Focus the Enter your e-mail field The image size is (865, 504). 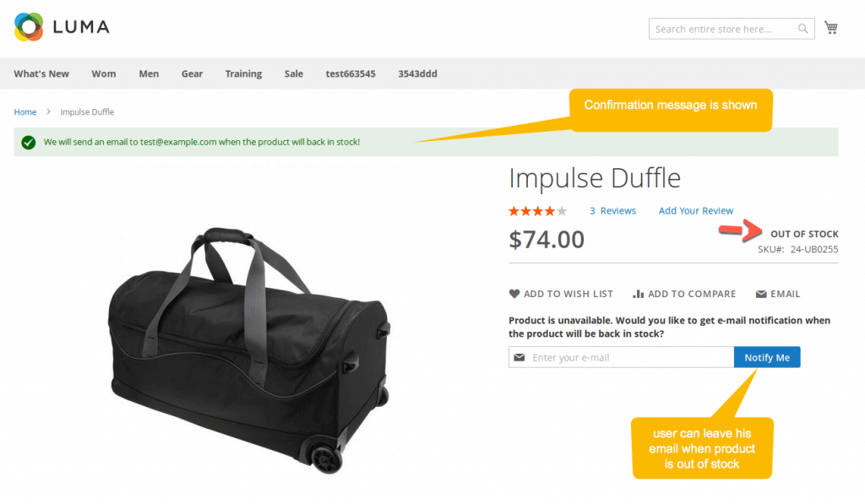pos(621,357)
